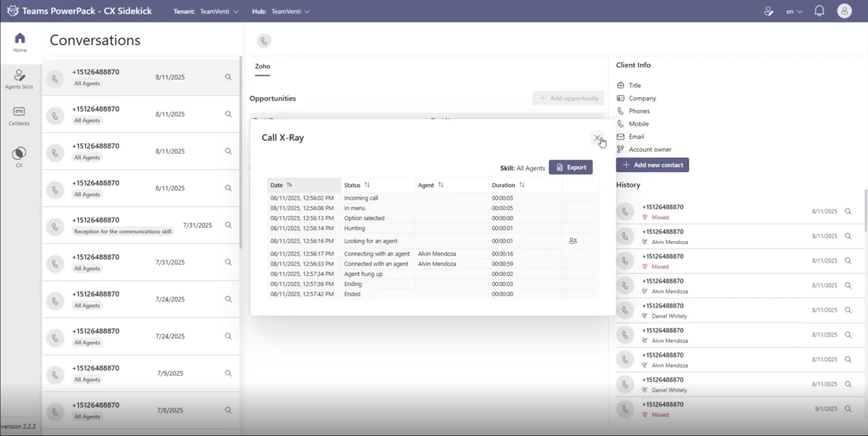This screenshot has height=436, width=868.
Task: Click the notification bell icon
Action: coord(819,11)
